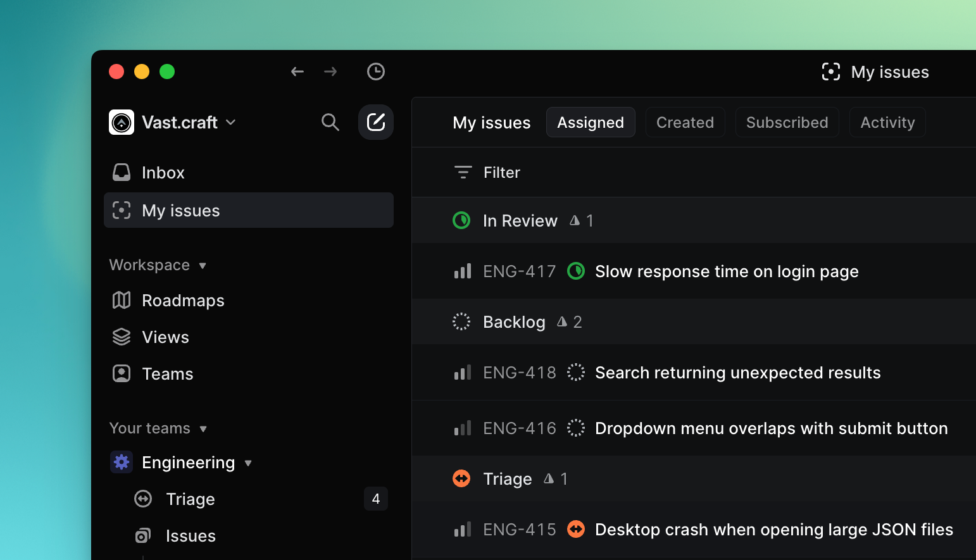Click the Triage icon under Engineering
The height and width of the screenshot is (560, 976).
[142, 499]
